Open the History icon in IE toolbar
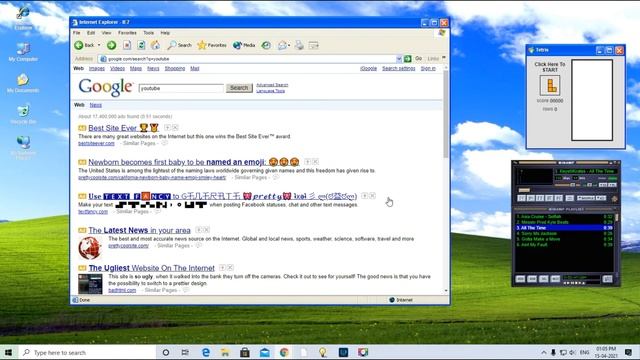The image size is (640, 360). tap(266, 45)
